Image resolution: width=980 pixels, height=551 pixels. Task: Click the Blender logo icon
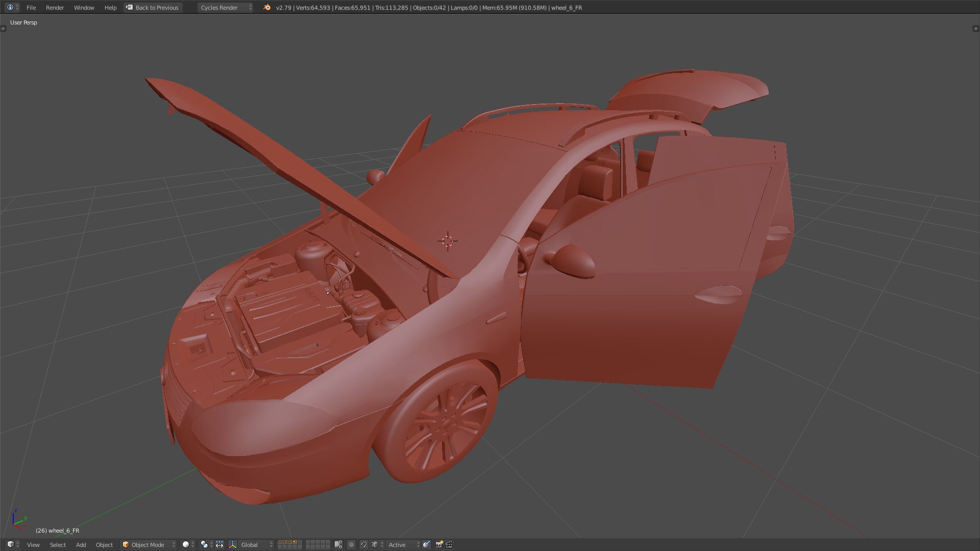267,7
